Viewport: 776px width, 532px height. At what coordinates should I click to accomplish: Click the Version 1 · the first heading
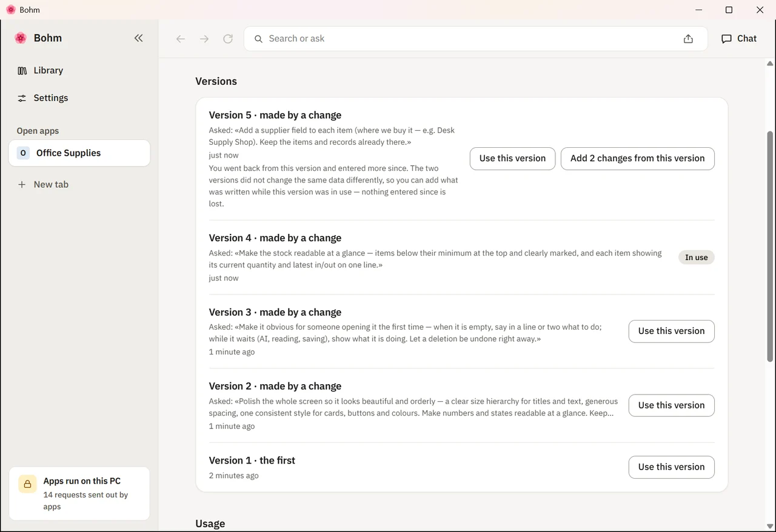(252, 461)
